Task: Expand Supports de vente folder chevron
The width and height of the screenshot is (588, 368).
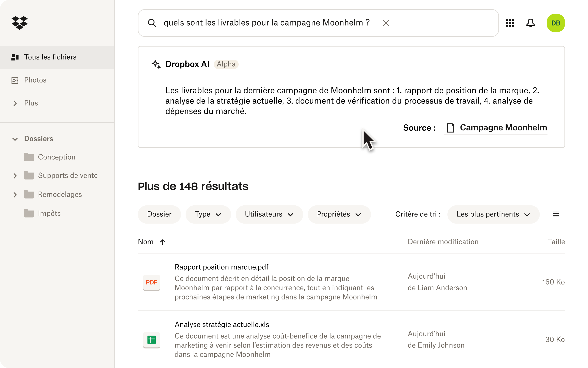Action: pos(15,176)
